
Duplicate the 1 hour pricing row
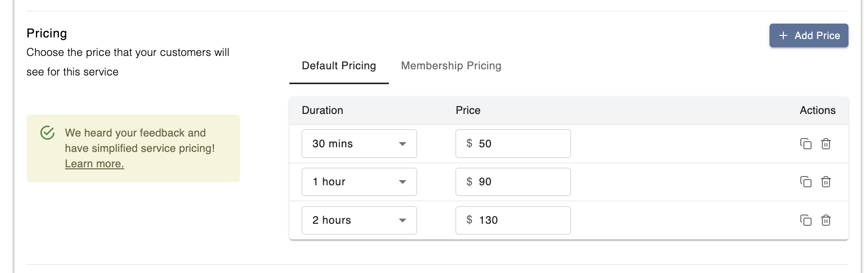click(806, 182)
